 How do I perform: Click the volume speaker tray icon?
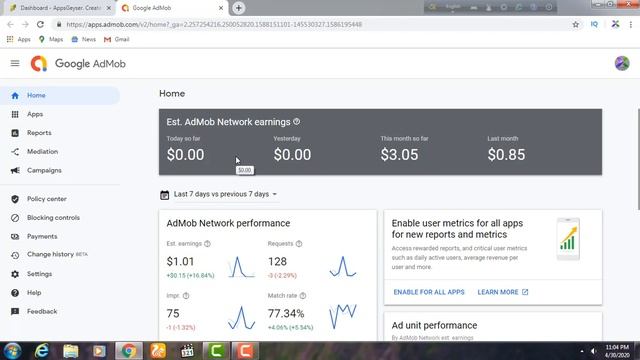point(593,351)
